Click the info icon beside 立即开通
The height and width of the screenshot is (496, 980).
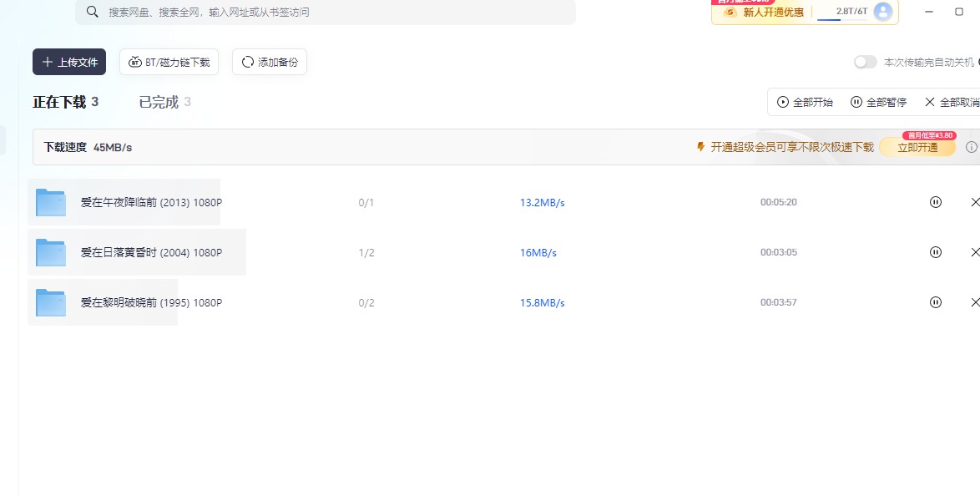tap(971, 147)
